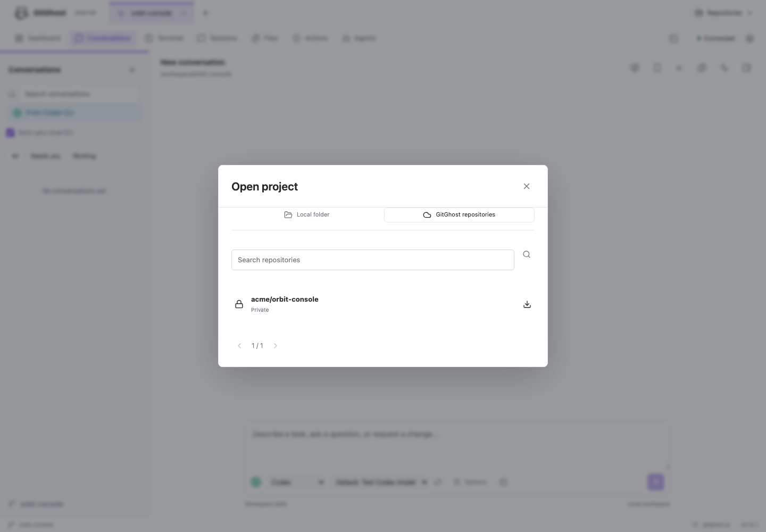
Task: Go to the previous repositories page
Action: point(239,346)
